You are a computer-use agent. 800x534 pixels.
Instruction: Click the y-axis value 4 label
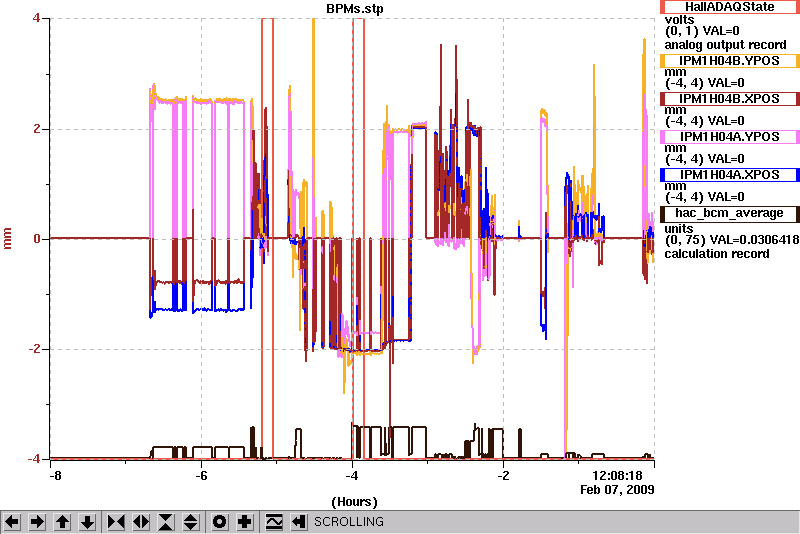click(x=36, y=18)
